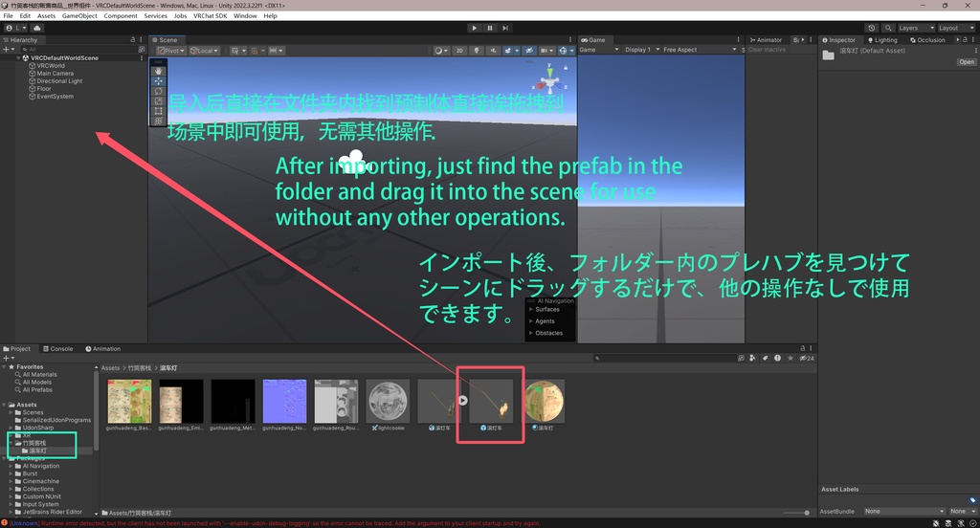Image resolution: width=980 pixels, height=528 pixels.
Task: Click the global search magnifier icon
Action: coord(888,28)
